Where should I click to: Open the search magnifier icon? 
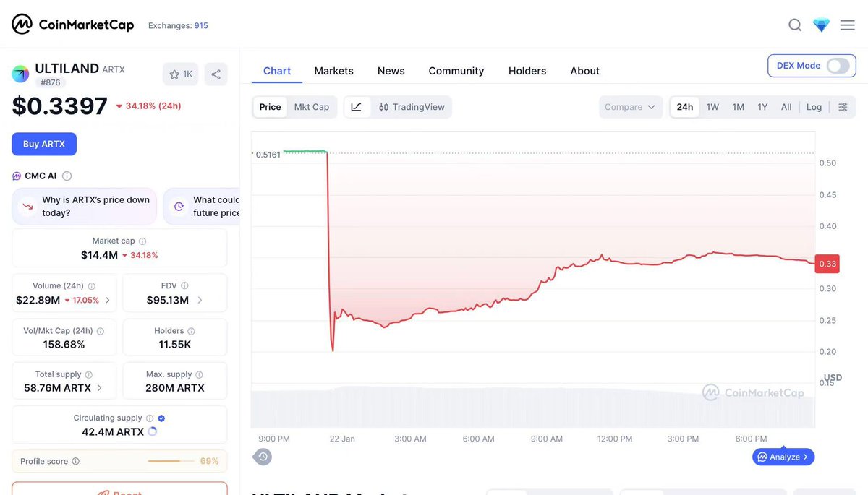(795, 25)
